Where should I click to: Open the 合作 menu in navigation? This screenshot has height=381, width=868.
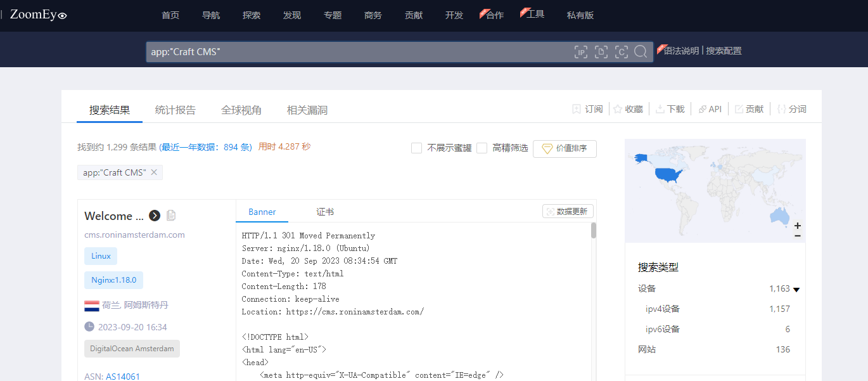pos(493,15)
